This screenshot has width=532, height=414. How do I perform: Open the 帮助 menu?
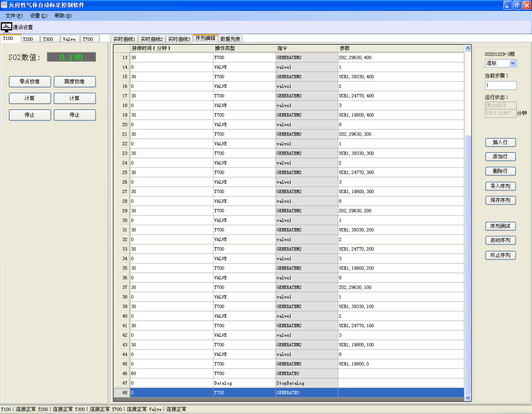click(x=63, y=16)
